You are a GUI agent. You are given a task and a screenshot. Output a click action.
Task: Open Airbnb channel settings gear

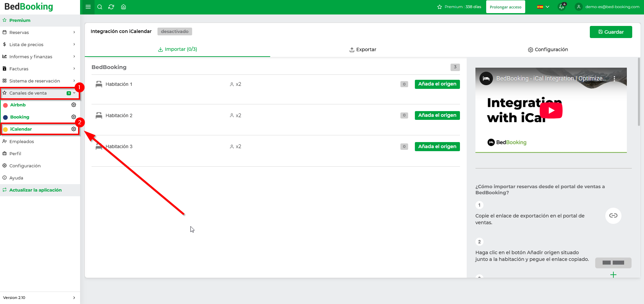pos(74,105)
